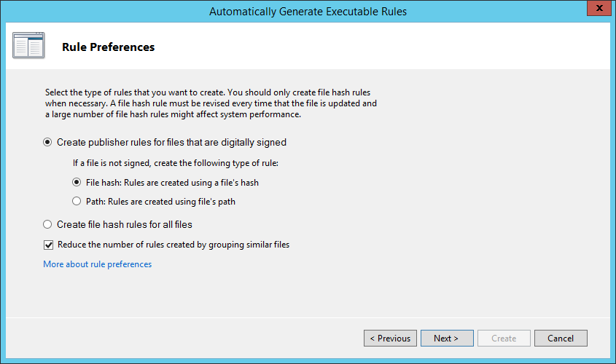The width and height of the screenshot is (616, 364).
Task: Close the Automatically Generate Executable Rules dialog
Action: pos(599,8)
